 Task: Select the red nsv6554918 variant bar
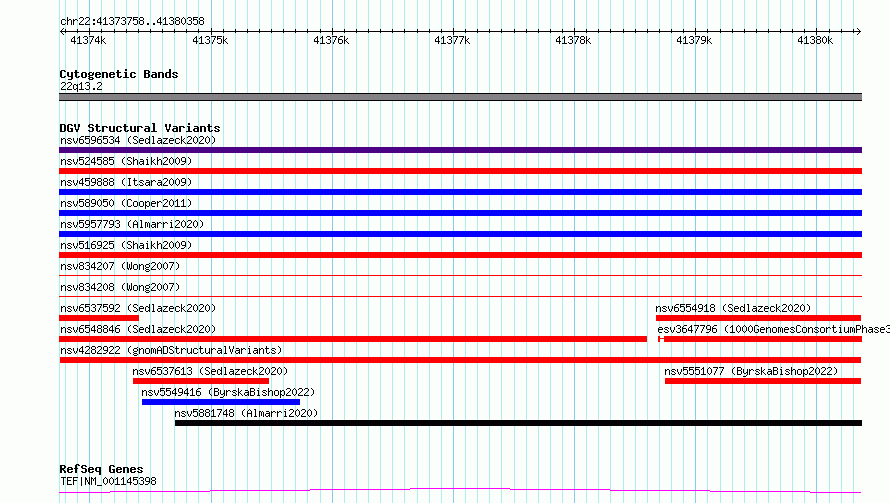[x=758, y=318]
